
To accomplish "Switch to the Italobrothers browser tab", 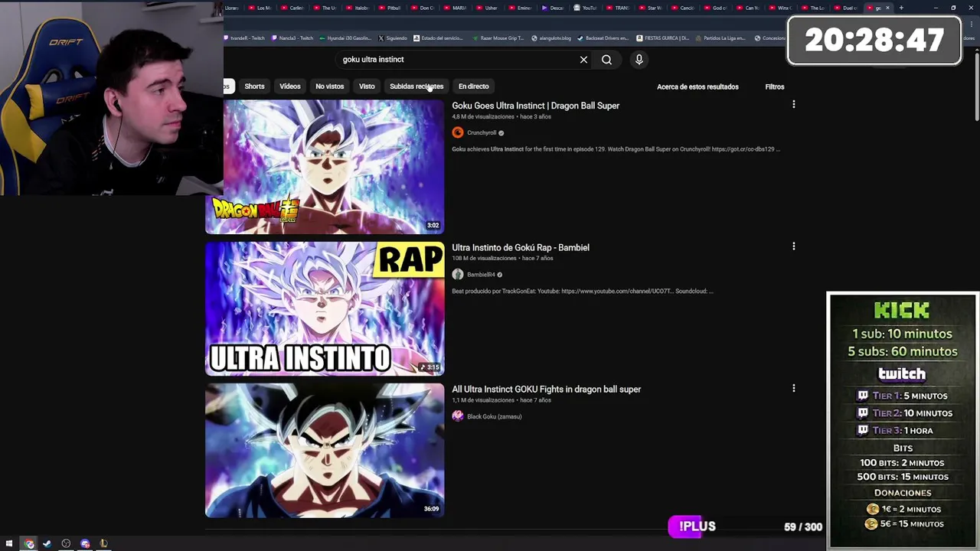I will pos(358,8).
